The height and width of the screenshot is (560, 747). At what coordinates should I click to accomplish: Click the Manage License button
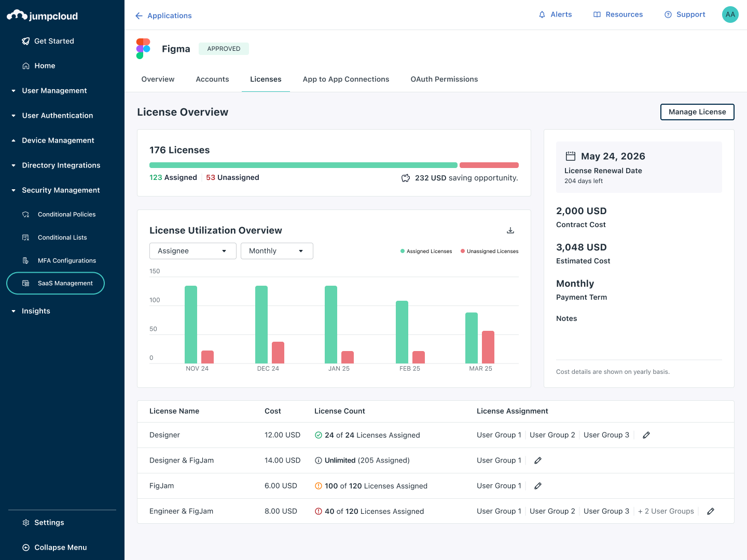[697, 111]
